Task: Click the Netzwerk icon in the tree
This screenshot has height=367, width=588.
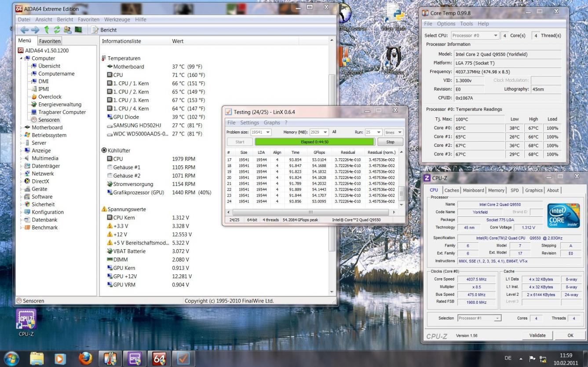Action: (27, 174)
